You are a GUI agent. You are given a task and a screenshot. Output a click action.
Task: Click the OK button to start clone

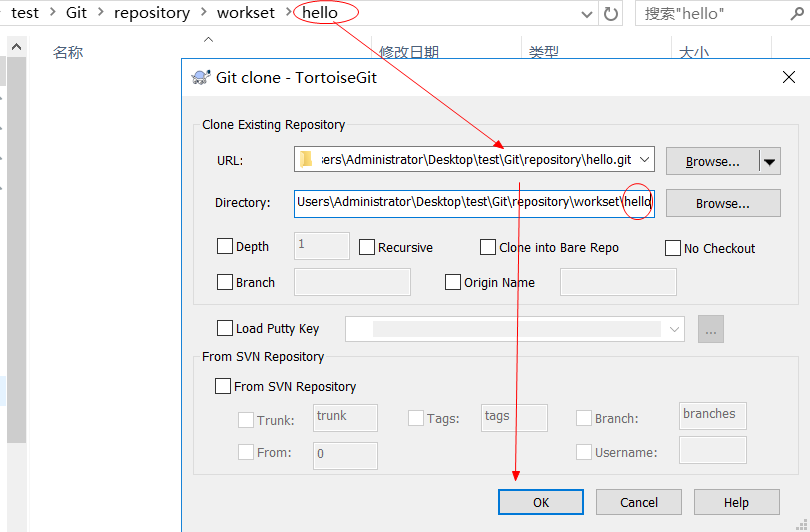541,502
